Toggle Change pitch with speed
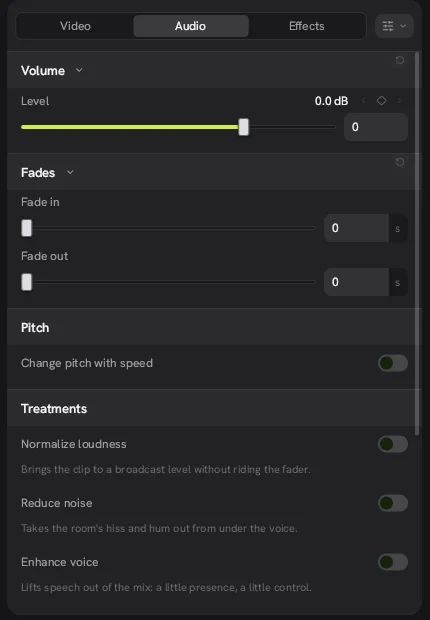 (393, 363)
